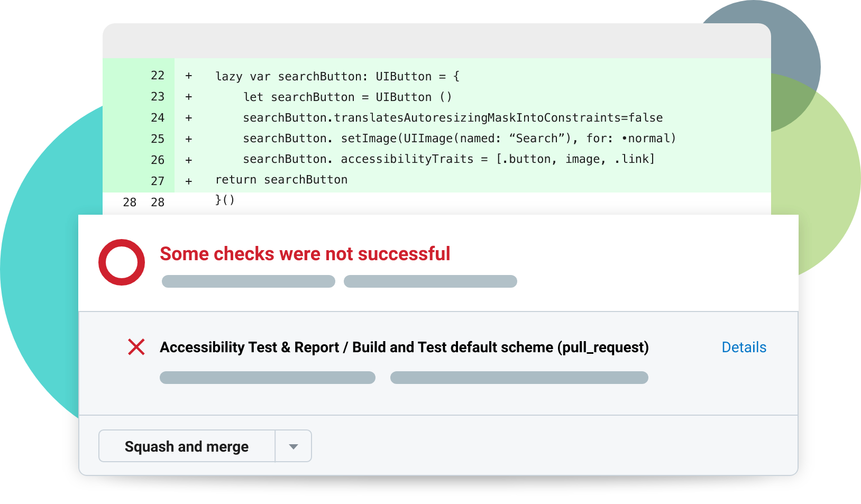
Task: Click the setImage code line
Action: click(x=459, y=139)
